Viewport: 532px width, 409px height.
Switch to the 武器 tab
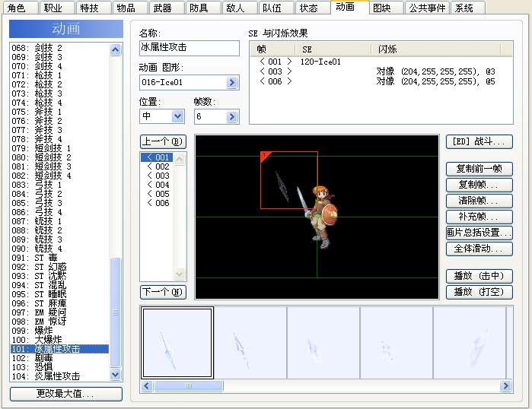[167, 8]
